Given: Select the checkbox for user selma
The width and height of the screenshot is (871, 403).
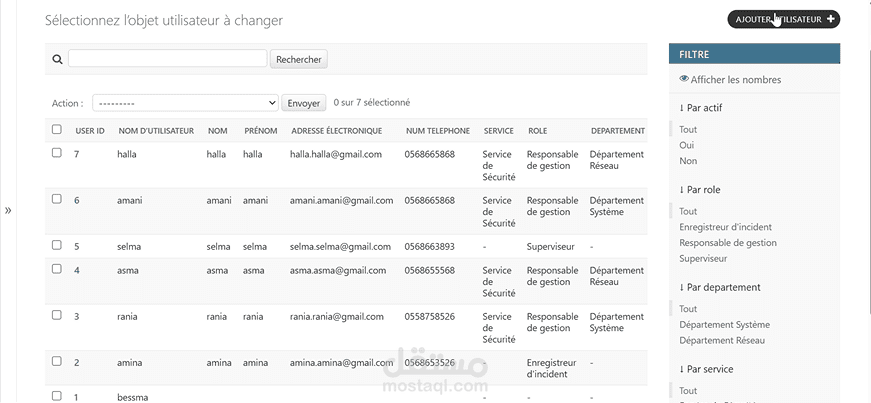Looking at the screenshot, I should (x=57, y=245).
